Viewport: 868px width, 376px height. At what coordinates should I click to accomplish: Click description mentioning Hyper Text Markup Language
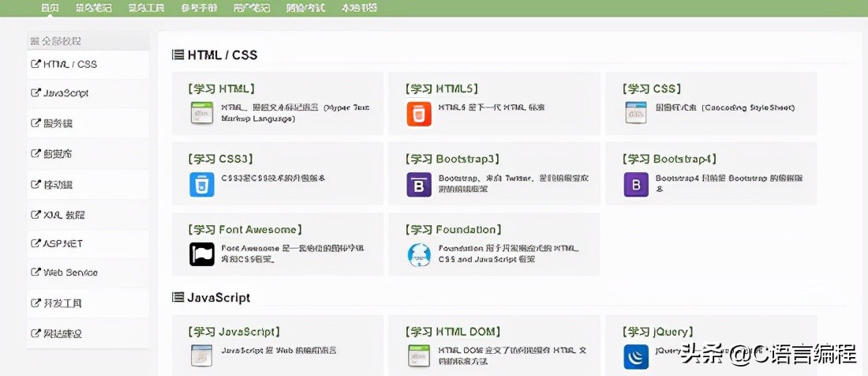pos(296,112)
